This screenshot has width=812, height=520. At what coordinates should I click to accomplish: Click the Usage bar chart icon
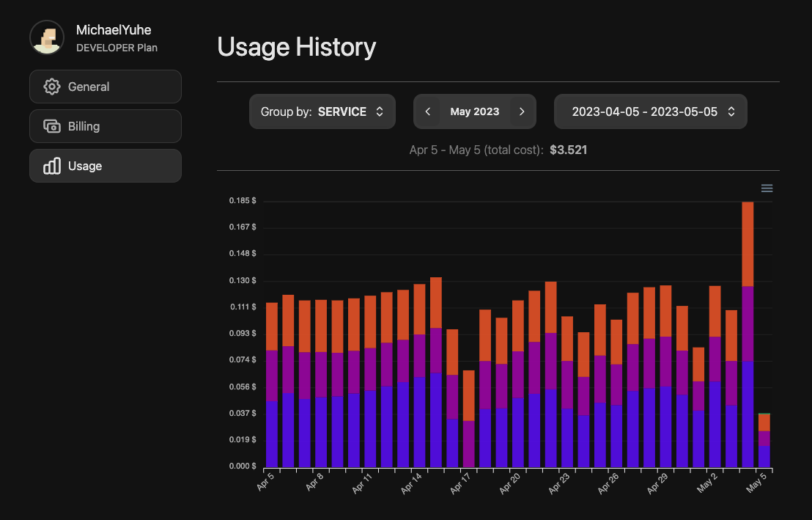[51, 166]
